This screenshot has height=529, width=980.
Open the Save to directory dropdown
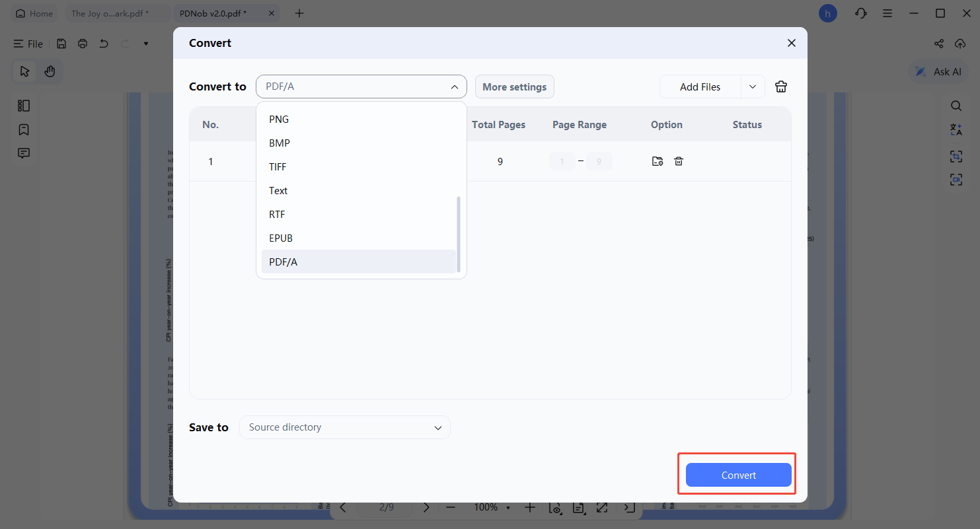[344, 427]
